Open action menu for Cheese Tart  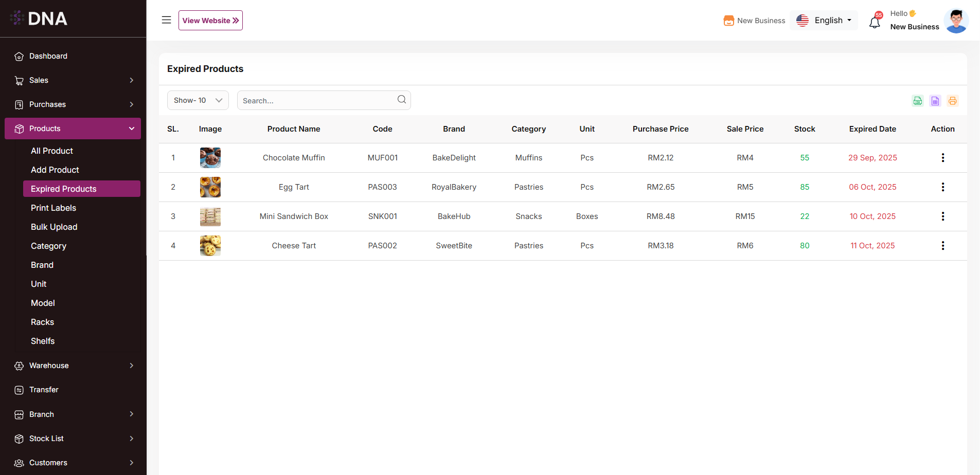point(942,246)
